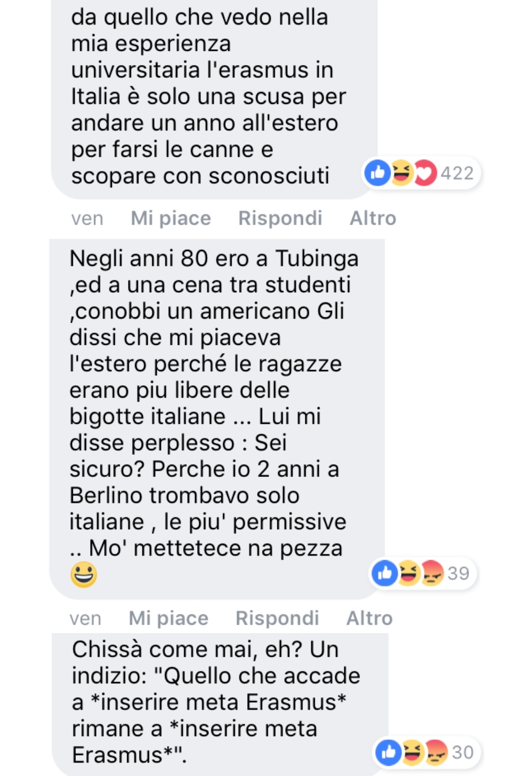
Task: Tap Mi piace under the erasmus comment
Action: pos(171,218)
